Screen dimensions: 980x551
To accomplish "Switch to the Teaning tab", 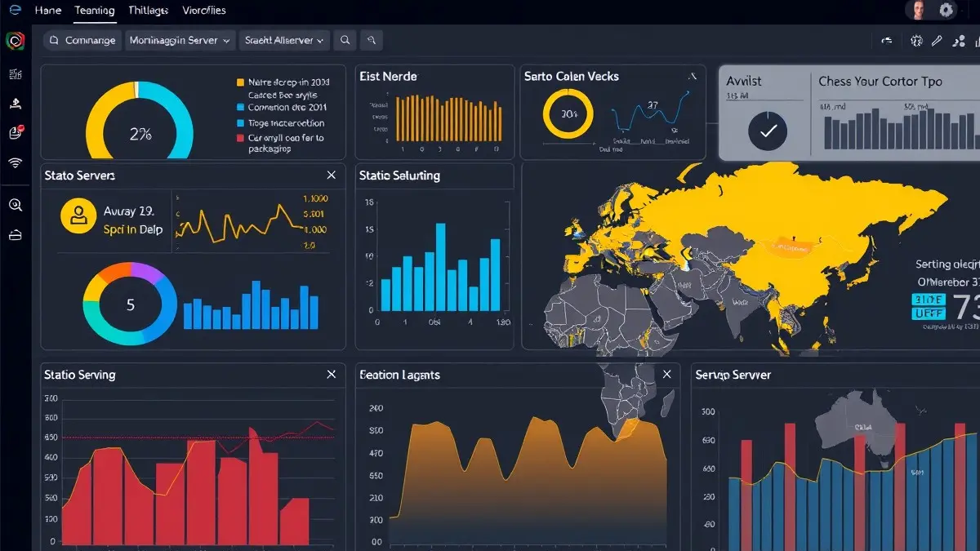I will (x=94, y=11).
